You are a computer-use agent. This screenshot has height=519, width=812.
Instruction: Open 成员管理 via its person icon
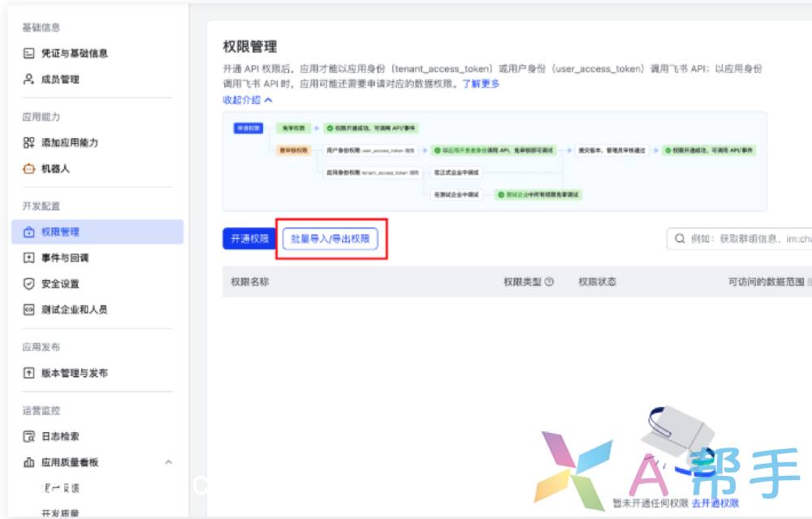point(28,80)
